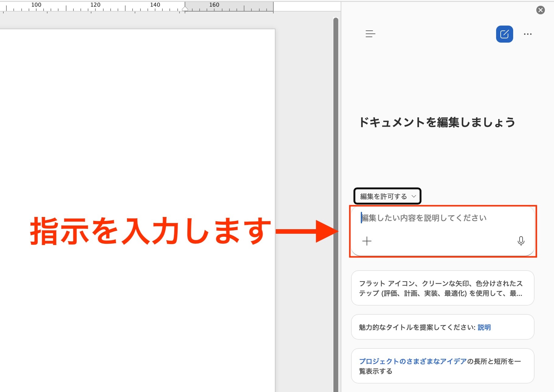Activate the microphone voice input icon

coord(521,241)
